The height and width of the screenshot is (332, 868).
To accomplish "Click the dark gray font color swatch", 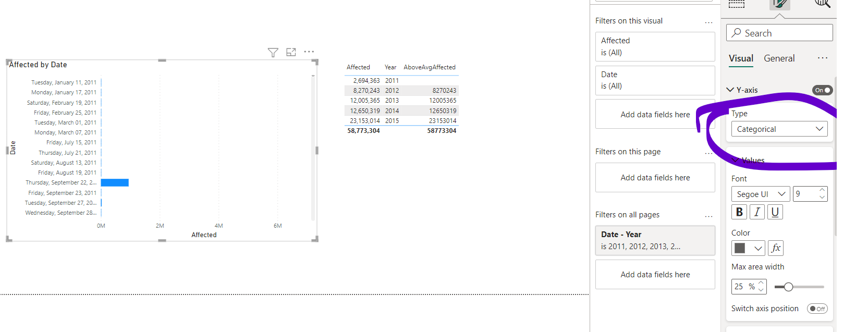I will point(740,248).
